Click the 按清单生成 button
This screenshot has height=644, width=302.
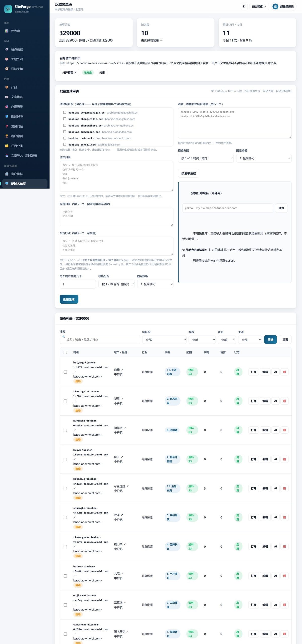tap(188, 173)
